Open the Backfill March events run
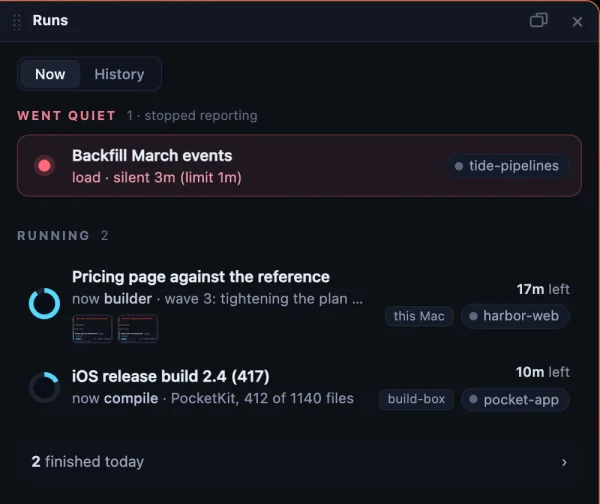The height and width of the screenshot is (504, 600). point(300,166)
